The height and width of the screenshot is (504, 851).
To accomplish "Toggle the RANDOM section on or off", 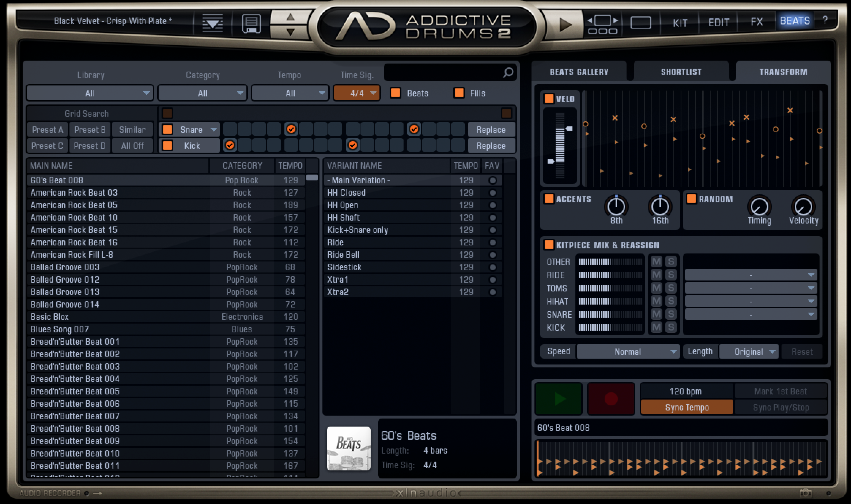I will pyautogui.click(x=691, y=199).
